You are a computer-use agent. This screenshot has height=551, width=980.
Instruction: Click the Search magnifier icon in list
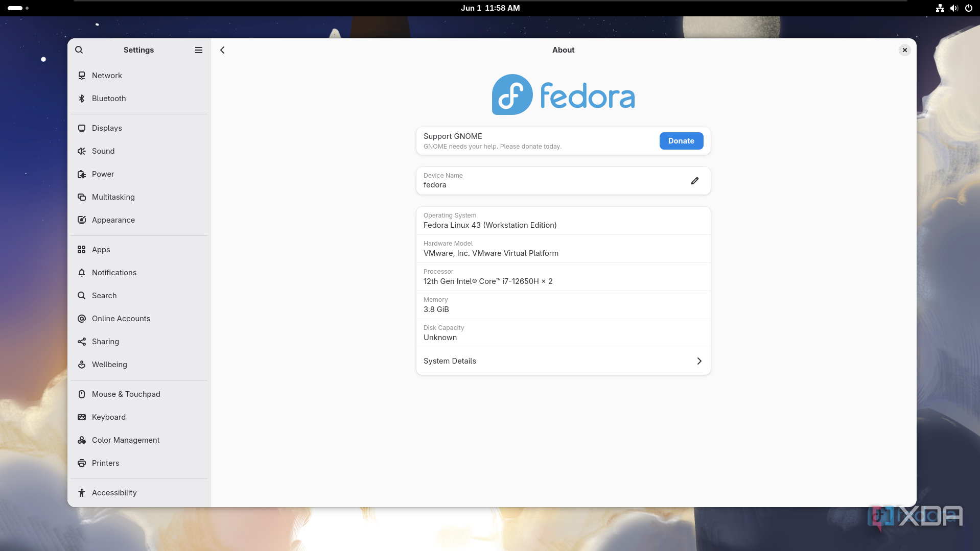82,296
